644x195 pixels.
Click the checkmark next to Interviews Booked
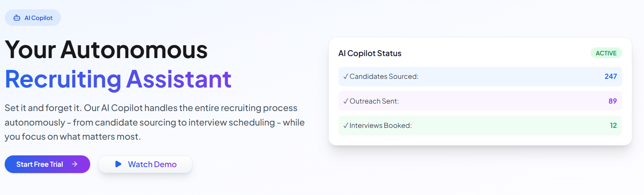coord(346,126)
